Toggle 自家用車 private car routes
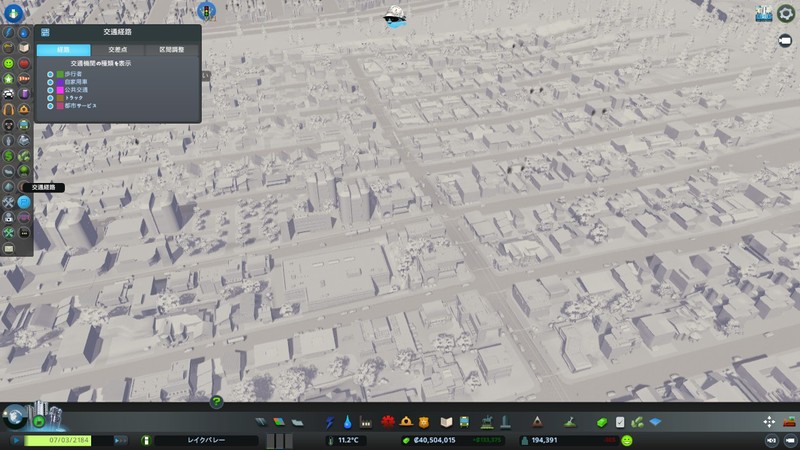Image resolution: width=800 pixels, height=450 pixels. [50, 81]
